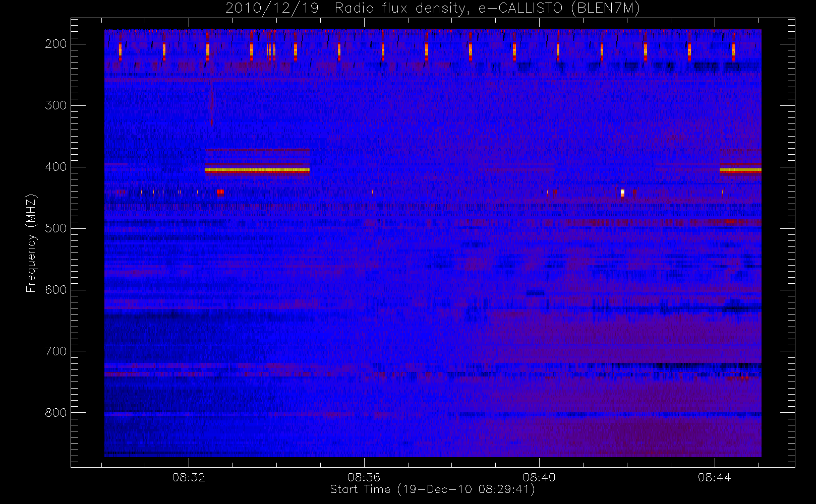Click the 300 frequency tick label

point(56,105)
